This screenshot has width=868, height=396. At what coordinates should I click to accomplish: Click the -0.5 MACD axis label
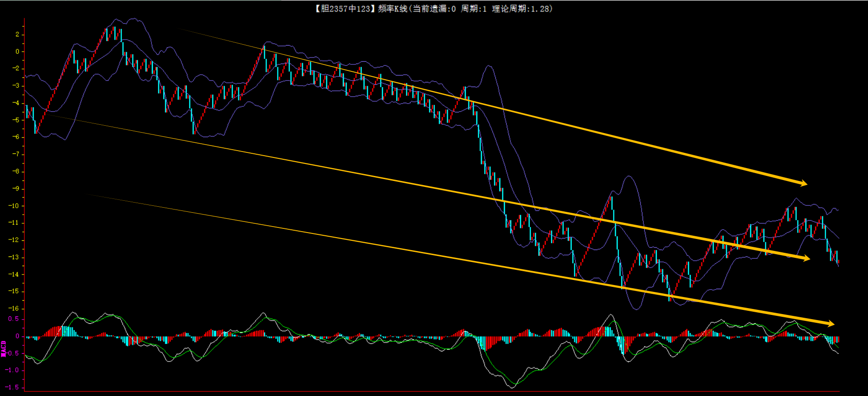click(12, 353)
